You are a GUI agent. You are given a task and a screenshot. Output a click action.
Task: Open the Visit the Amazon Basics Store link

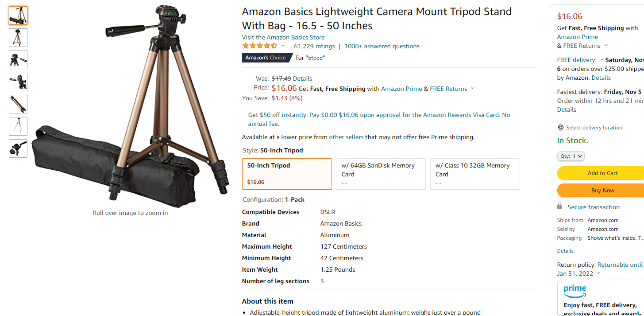coord(283,37)
